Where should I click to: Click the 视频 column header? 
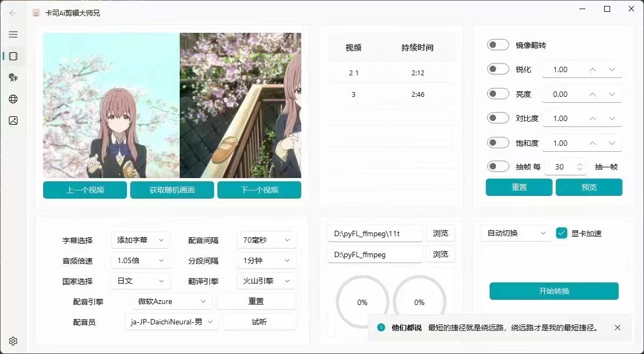[353, 48]
